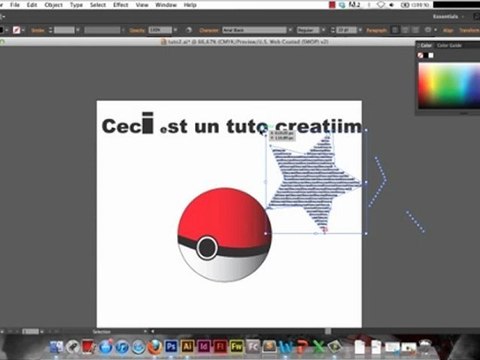Screen dimensions: 480x360
Task: Open the Window menu
Action: (x=166, y=5)
